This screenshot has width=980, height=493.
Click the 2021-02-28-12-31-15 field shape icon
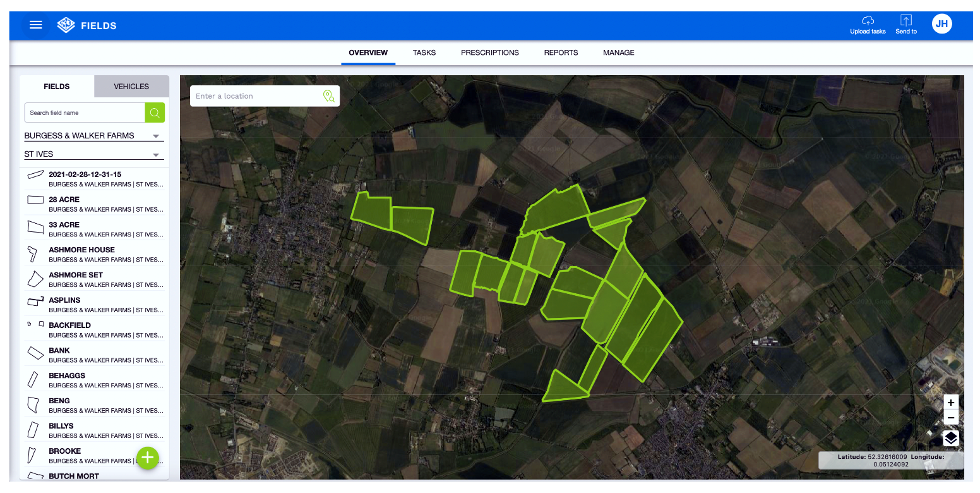pyautogui.click(x=35, y=175)
